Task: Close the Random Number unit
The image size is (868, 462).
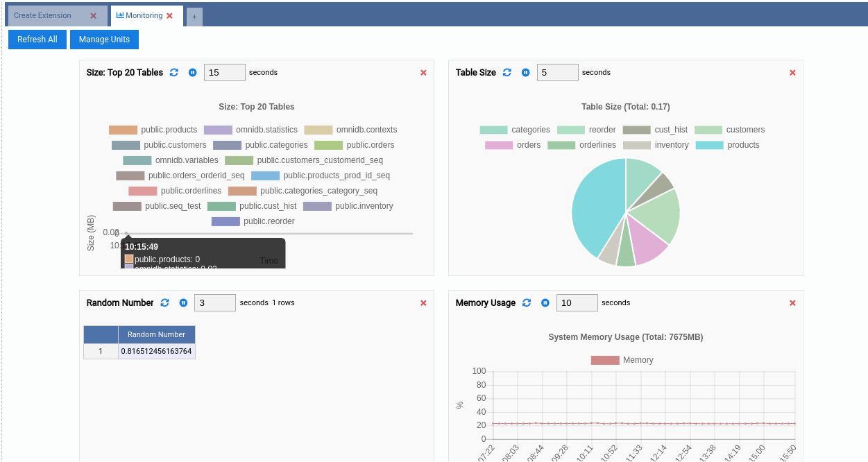Action: click(x=423, y=303)
